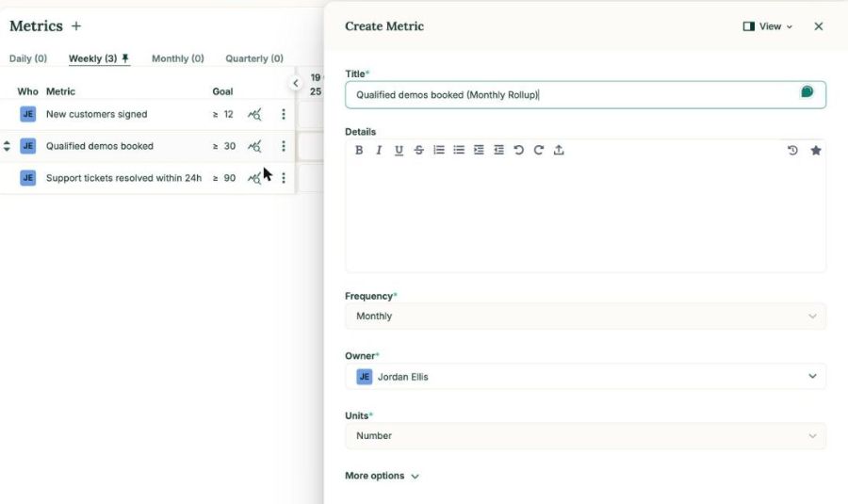Click the green chat icon in Title field
848x504 pixels.
807,92
